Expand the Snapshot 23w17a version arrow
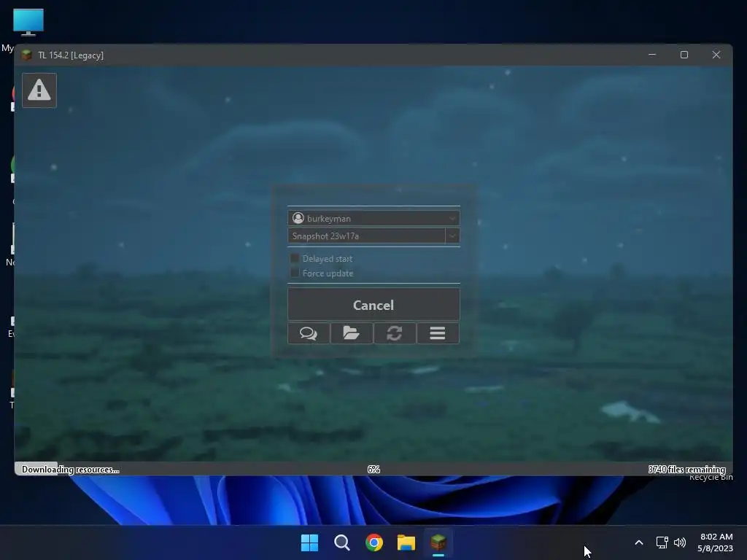 [452, 236]
